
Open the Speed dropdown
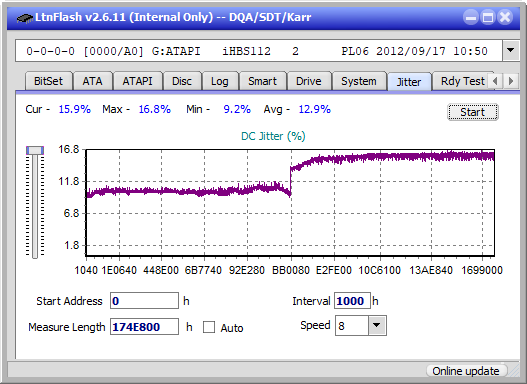(x=377, y=325)
